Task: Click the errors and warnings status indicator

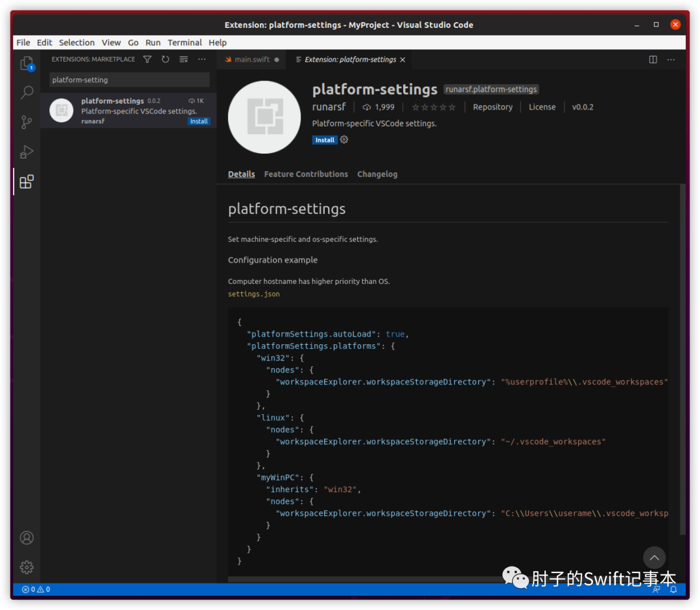Action: pos(36,589)
